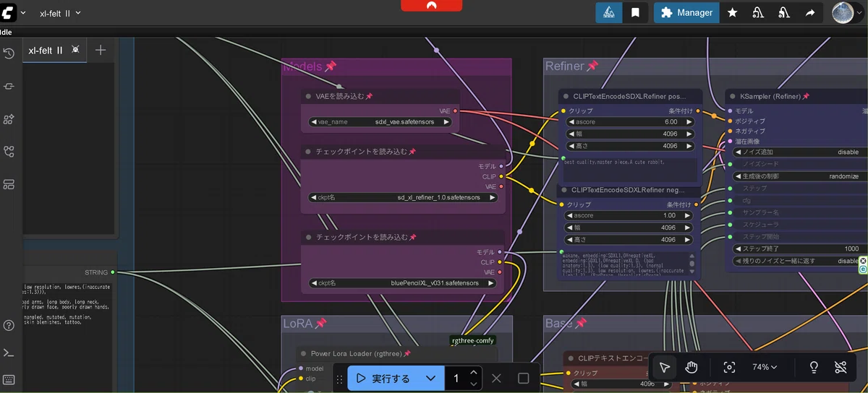868x393 pixels.
Task: Collapse the CLIPTextEncodeSDXLRefiner neg node via dot
Action: pos(564,190)
